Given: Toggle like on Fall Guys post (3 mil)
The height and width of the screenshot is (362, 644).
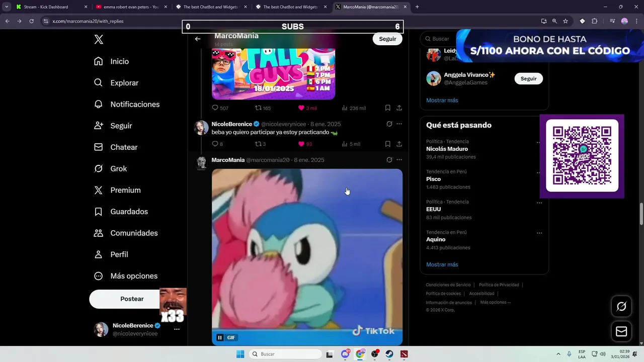Looking at the screenshot, I should point(301,108).
